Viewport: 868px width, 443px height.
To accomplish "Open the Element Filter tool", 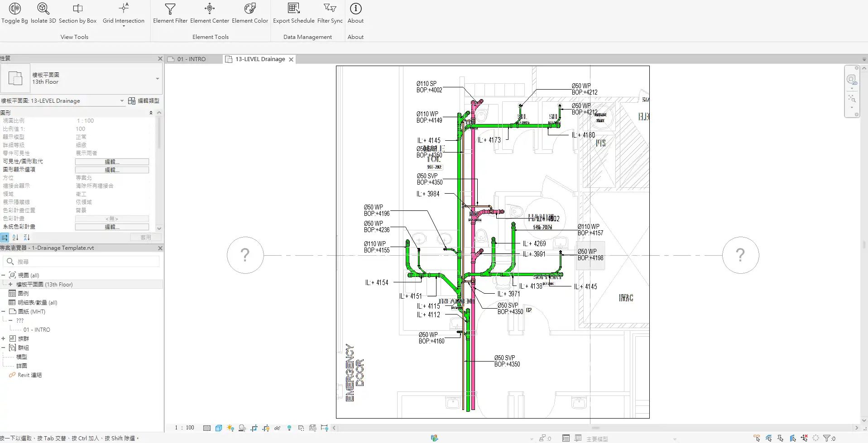I will (170, 13).
